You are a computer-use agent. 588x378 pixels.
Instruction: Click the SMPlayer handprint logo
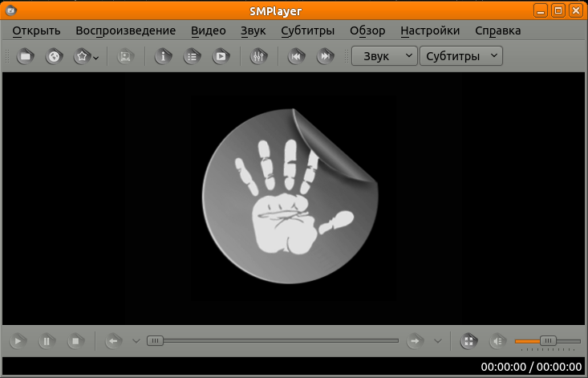coord(290,196)
